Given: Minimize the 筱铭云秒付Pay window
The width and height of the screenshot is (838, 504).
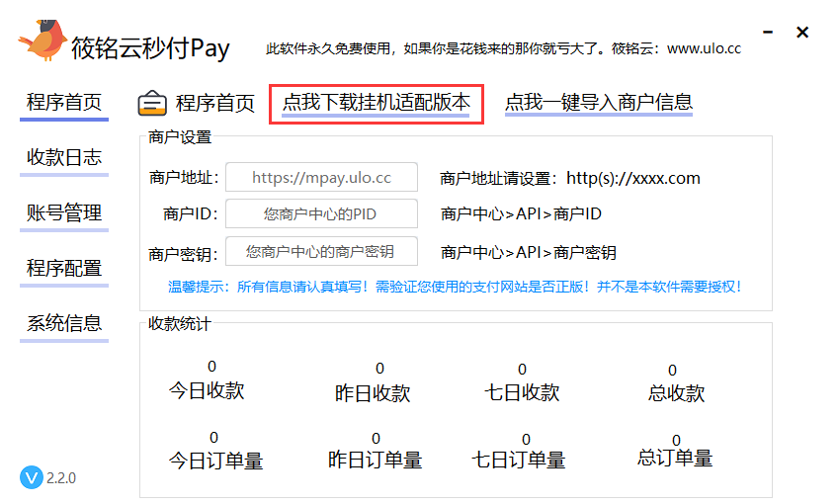Looking at the screenshot, I should pyautogui.click(x=768, y=32).
